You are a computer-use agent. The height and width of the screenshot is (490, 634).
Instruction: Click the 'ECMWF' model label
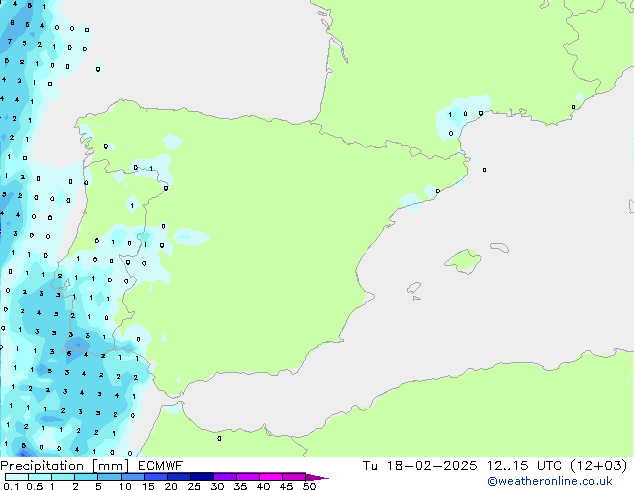coord(161,466)
